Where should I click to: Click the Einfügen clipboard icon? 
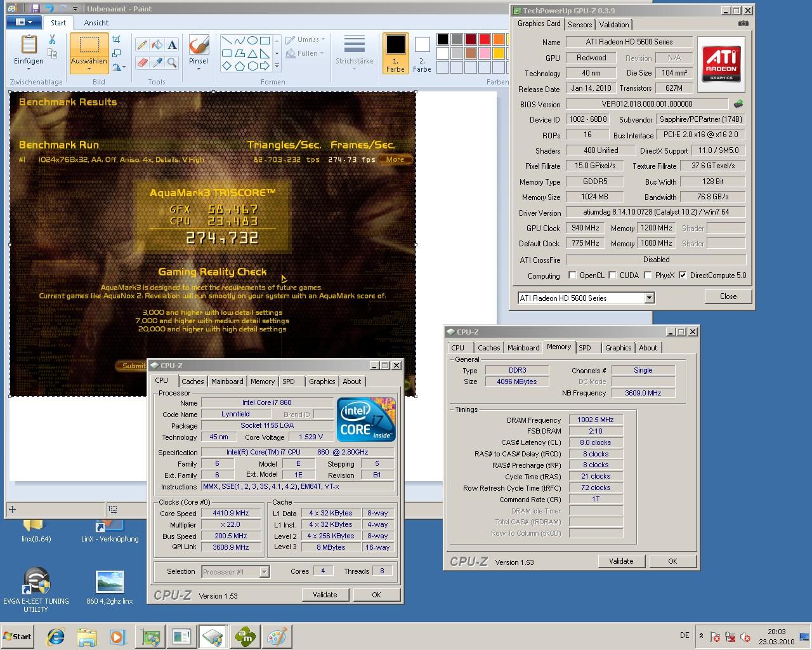coord(29,44)
